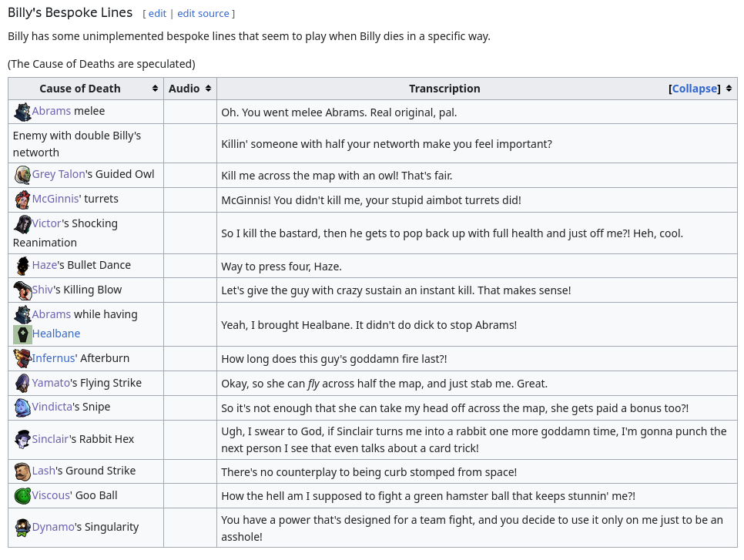Click the Viscous hero portrait icon
Image resolution: width=744 pixels, height=560 pixels.
(22, 496)
